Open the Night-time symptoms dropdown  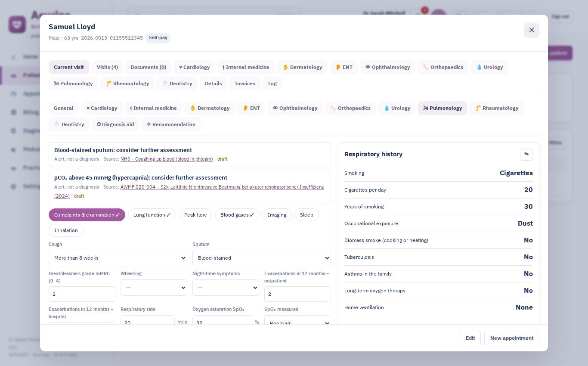226,288
